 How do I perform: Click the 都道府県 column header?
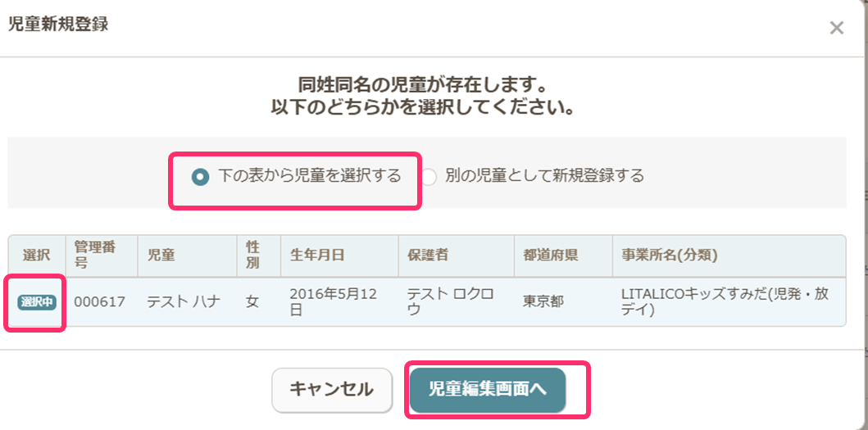click(551, 255)
